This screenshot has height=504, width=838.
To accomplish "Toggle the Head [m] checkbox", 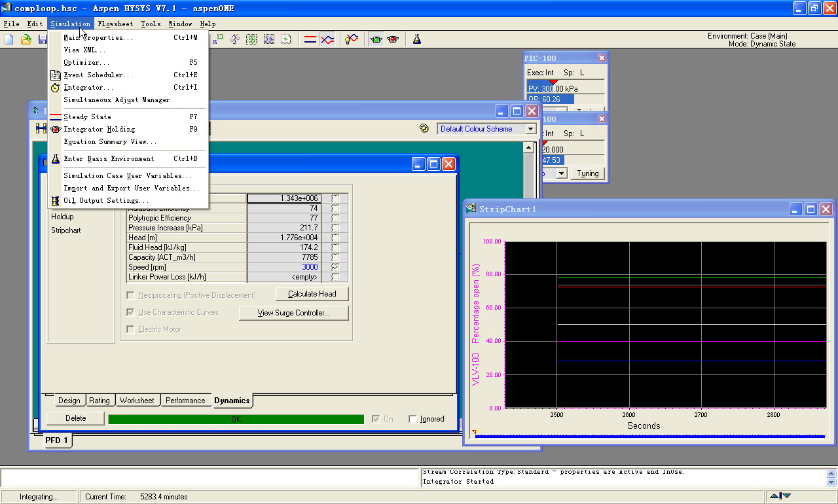I will 335,238.
